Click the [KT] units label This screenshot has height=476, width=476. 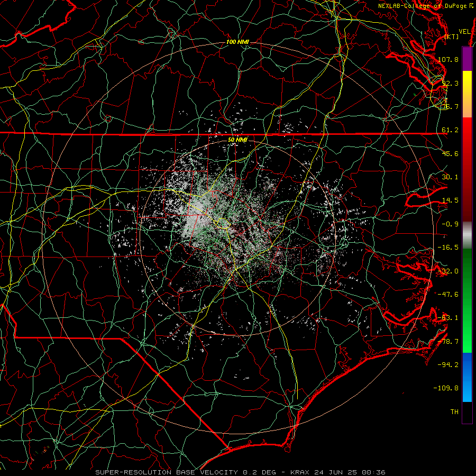pos(452,36)
